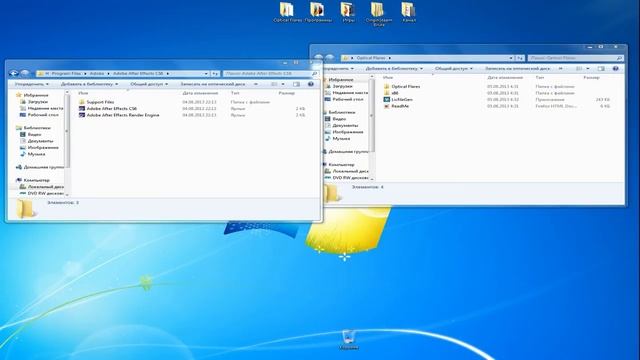Sort by Размер column in Optical Flares window
Viewport: 640px width, 360px height.
(x=591, y=78)
